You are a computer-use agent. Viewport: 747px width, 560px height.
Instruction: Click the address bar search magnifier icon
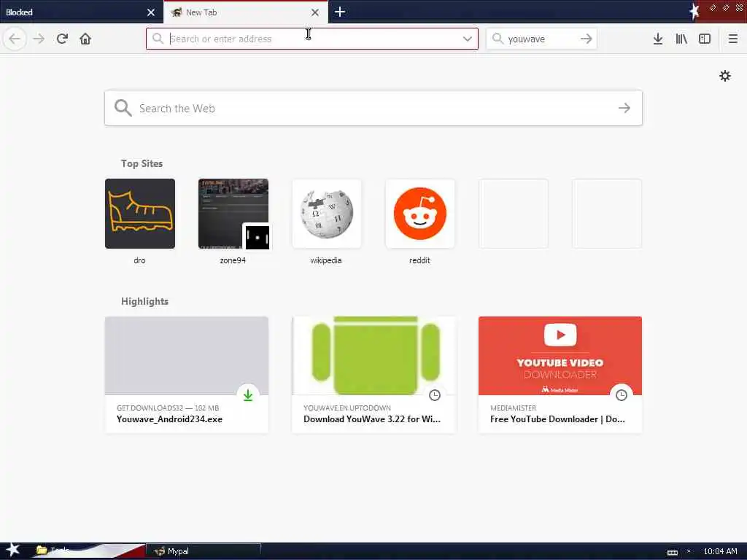tap(158, 39)
